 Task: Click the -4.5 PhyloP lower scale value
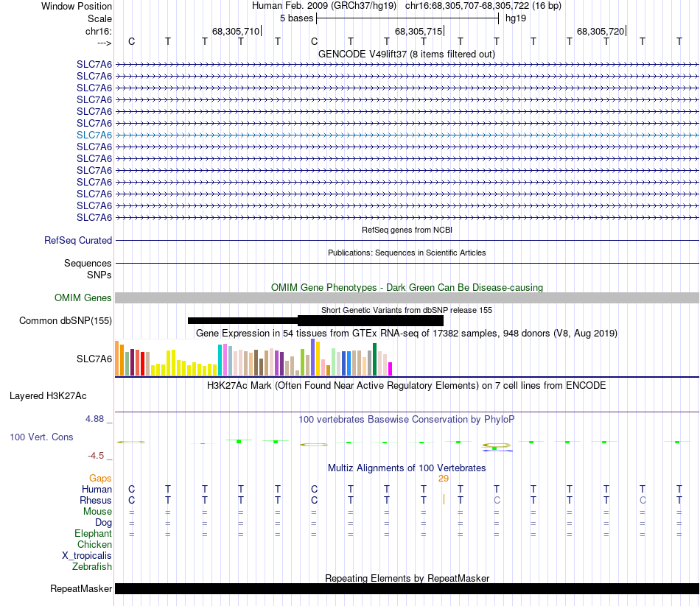pos(96,455)
